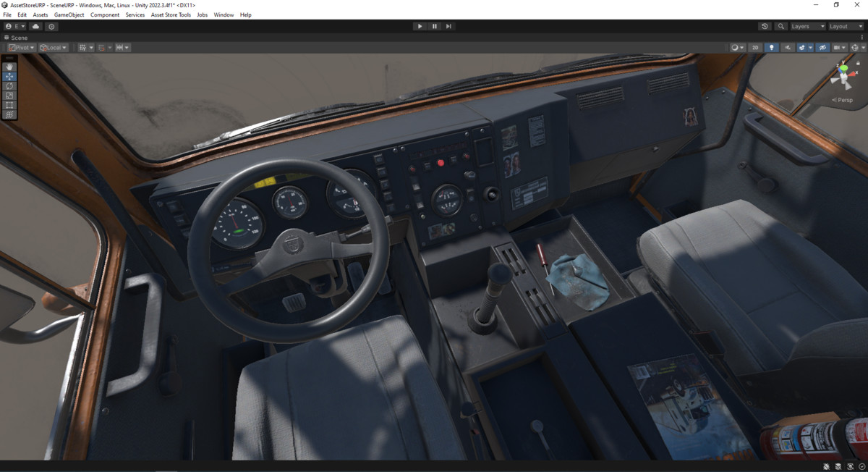Toggle scene audio mute

788,48
